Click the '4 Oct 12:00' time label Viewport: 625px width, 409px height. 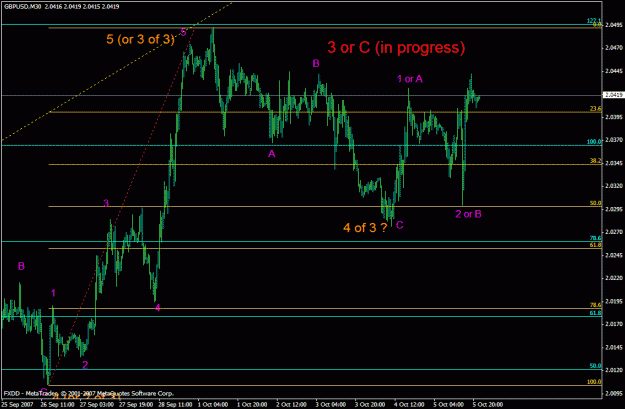click(x=410, y=404)
